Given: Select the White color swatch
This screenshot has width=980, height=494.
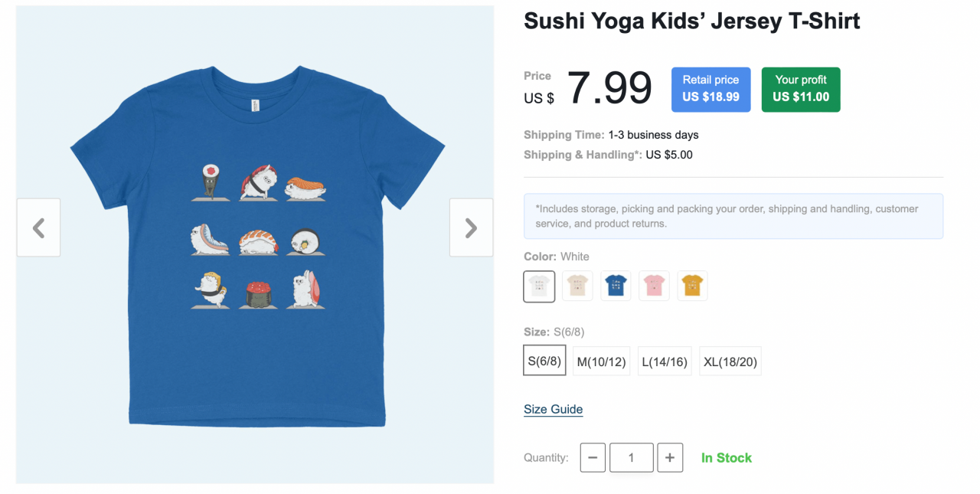Looking at the screenshot, I should [539, 285].
